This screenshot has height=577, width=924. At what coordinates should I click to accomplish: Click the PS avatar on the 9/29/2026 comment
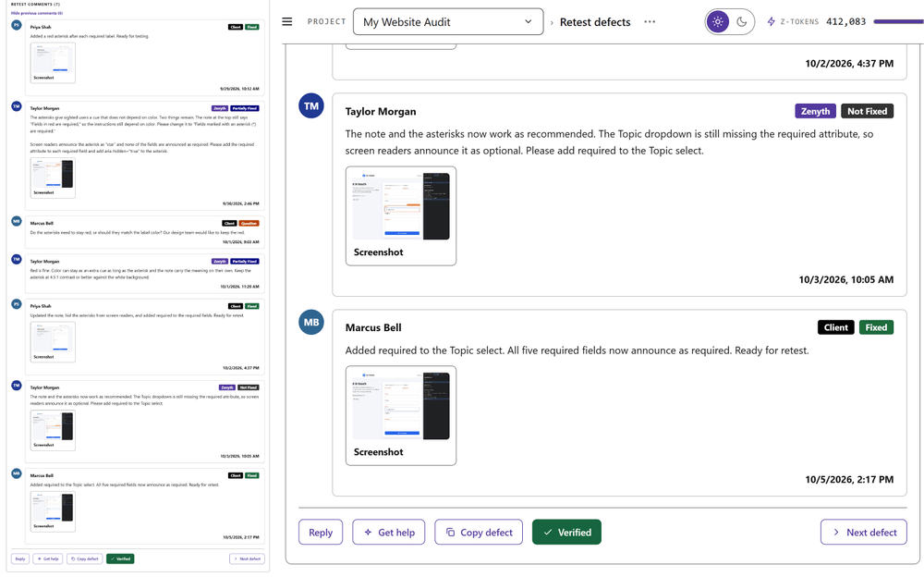point(17,25)
